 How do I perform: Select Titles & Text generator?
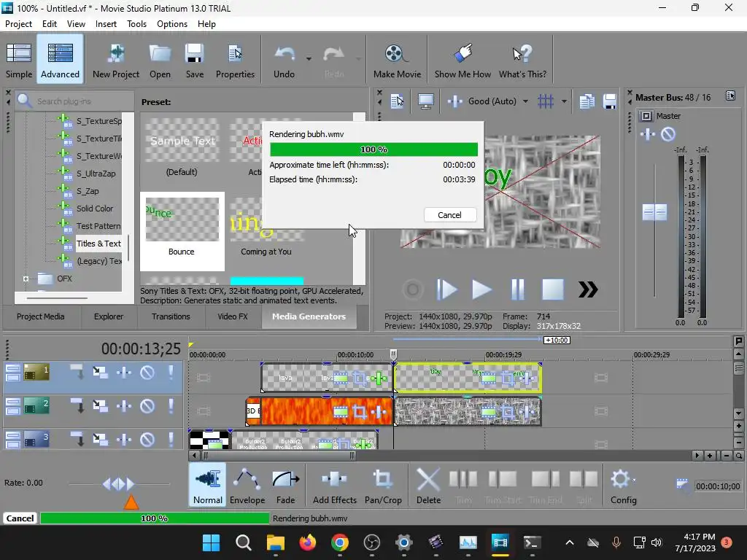tap(98, 244)
